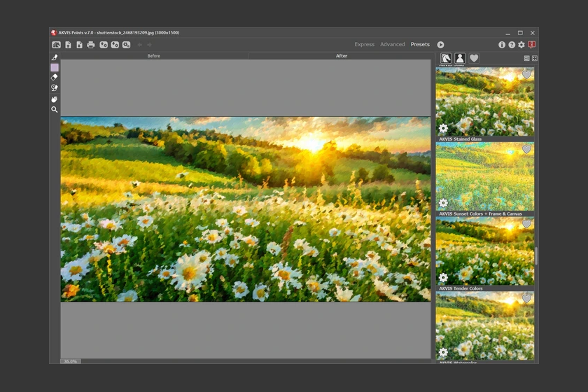Favorite the Stained Glass preset heart
588x392 pixels.
[526, 149]
